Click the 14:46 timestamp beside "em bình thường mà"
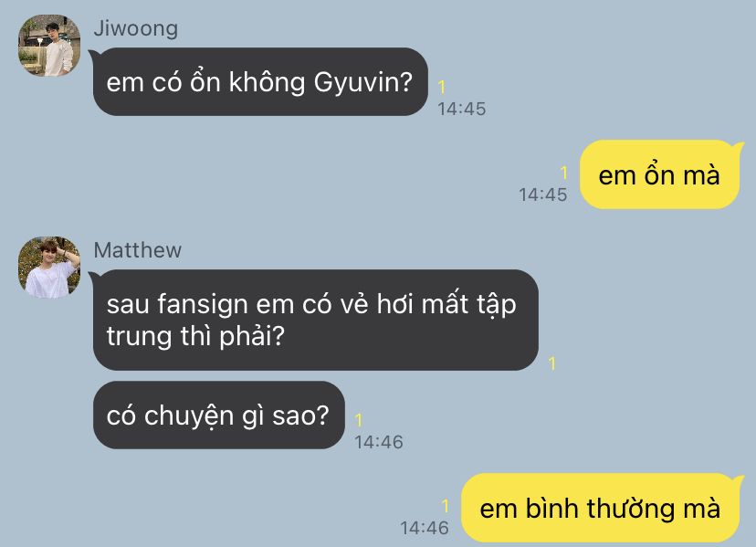756x547 pixels. 425,528
